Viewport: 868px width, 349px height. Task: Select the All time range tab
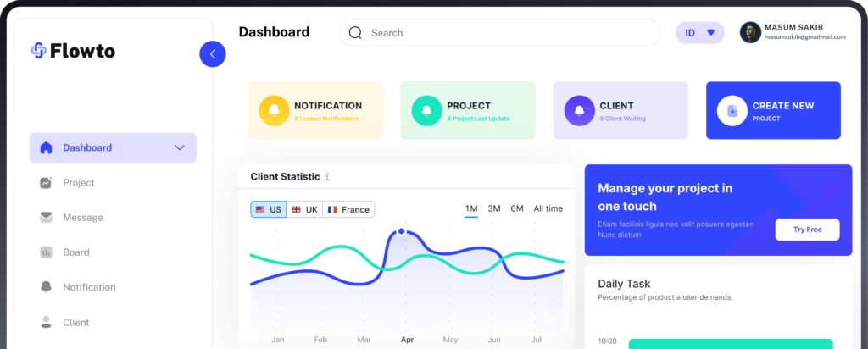coord(548,208)
